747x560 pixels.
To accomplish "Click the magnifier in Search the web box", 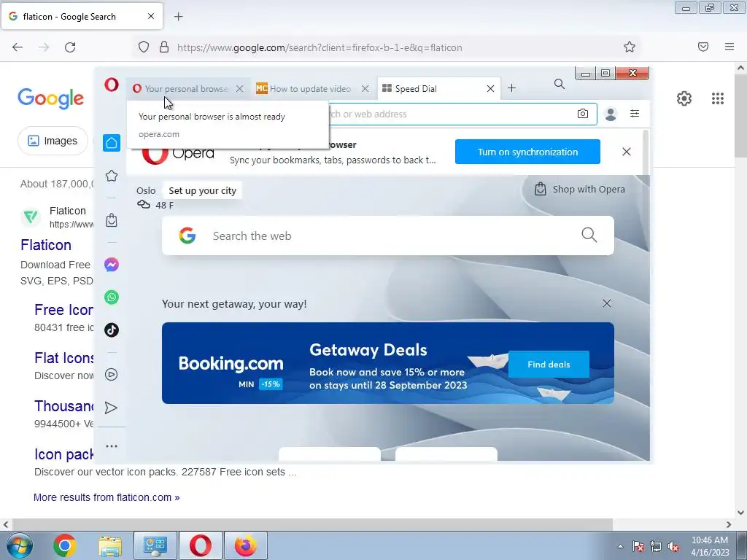I will [x=589, y=235].
